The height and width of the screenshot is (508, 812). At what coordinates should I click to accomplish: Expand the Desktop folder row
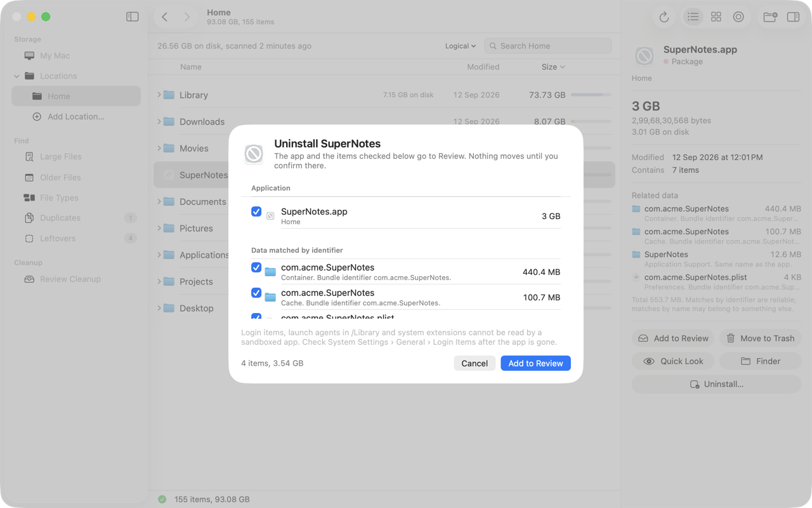(x=159, y=308)
